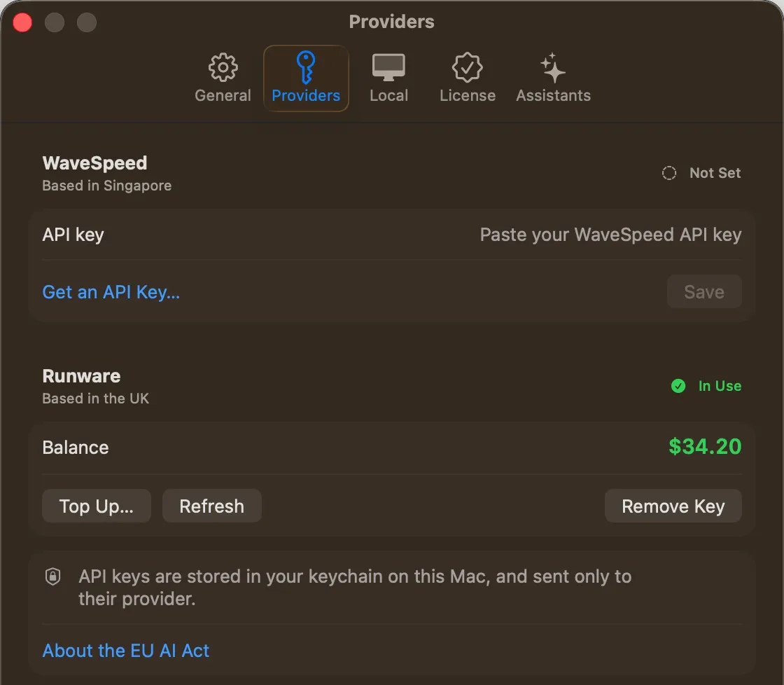
Task: Click the 'Based in Singapore' text
Action: [x=107, y=186]
